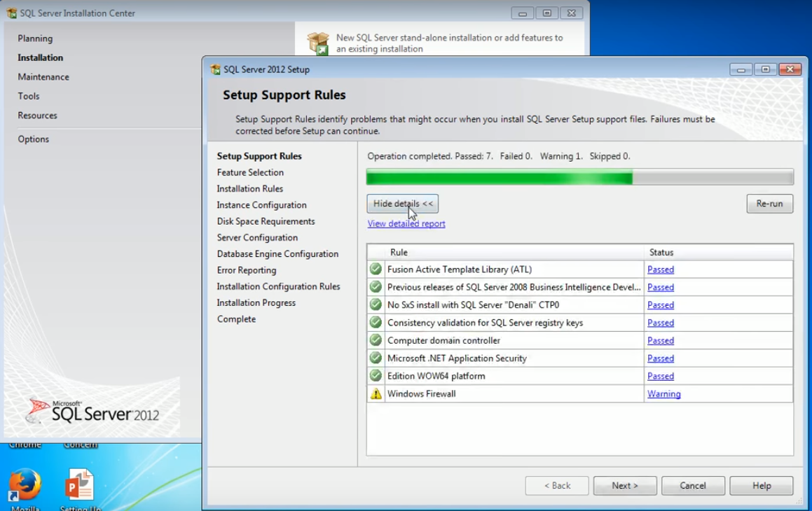Image resolution: width=812 pixels, height=511 pixels.
Task: Select Resources in Installation Center sidebar
Action: pos(37,115)
